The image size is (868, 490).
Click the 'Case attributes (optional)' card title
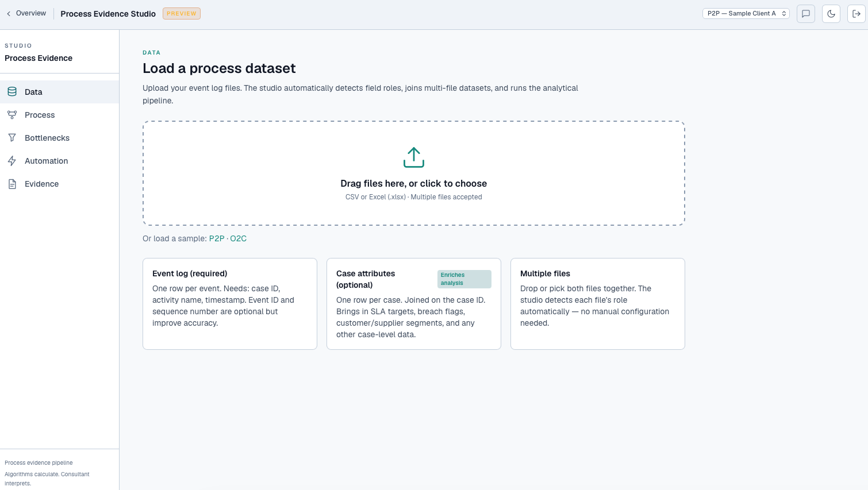pos(366,279)
